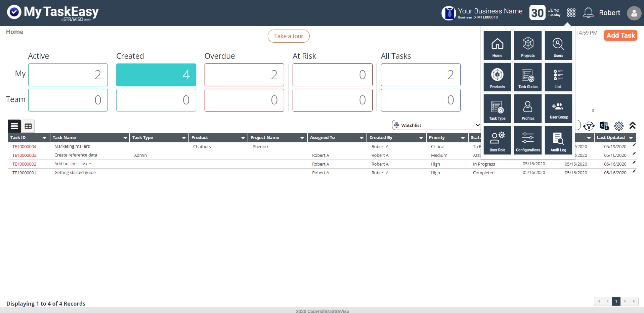Open User Group tile
This screenshot has width=644, height=313.
(558, 108)
